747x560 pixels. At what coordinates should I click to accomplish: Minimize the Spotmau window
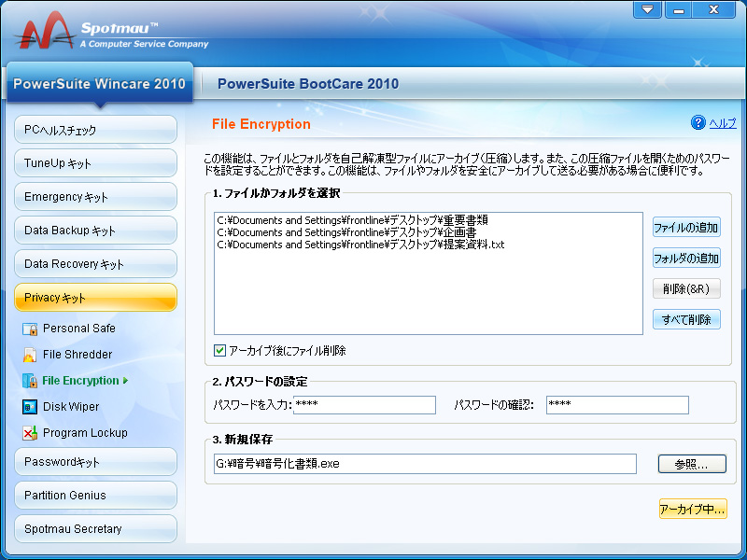(679, 9)
